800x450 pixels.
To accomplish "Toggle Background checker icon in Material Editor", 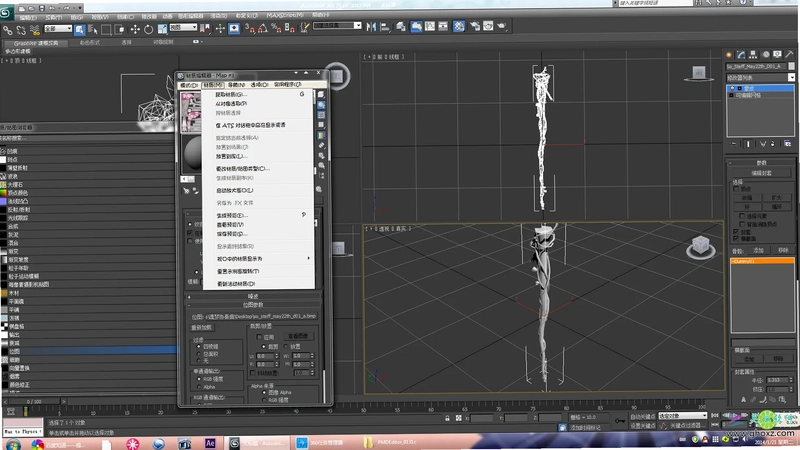I will [x=321, y=115].
